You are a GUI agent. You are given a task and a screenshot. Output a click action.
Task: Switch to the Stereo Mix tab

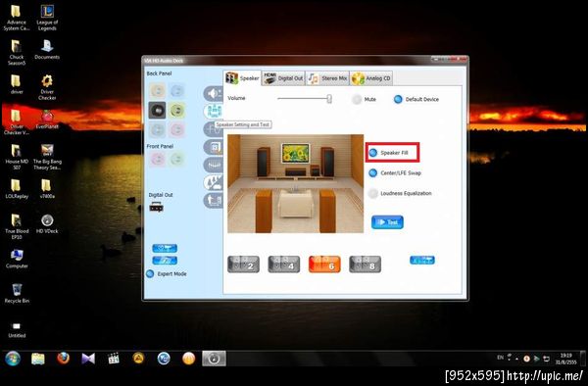coord(327,78)
